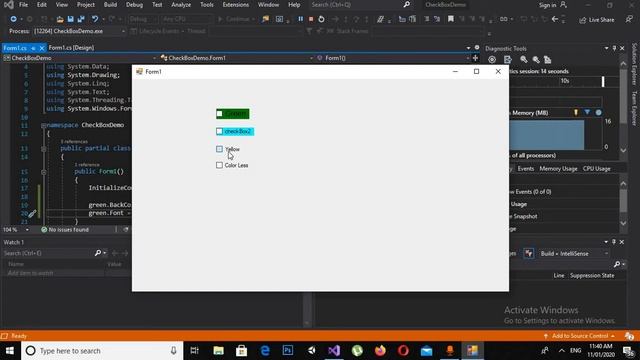
Task: Click the Undo arrow icon
Action: tap(95, 19)
